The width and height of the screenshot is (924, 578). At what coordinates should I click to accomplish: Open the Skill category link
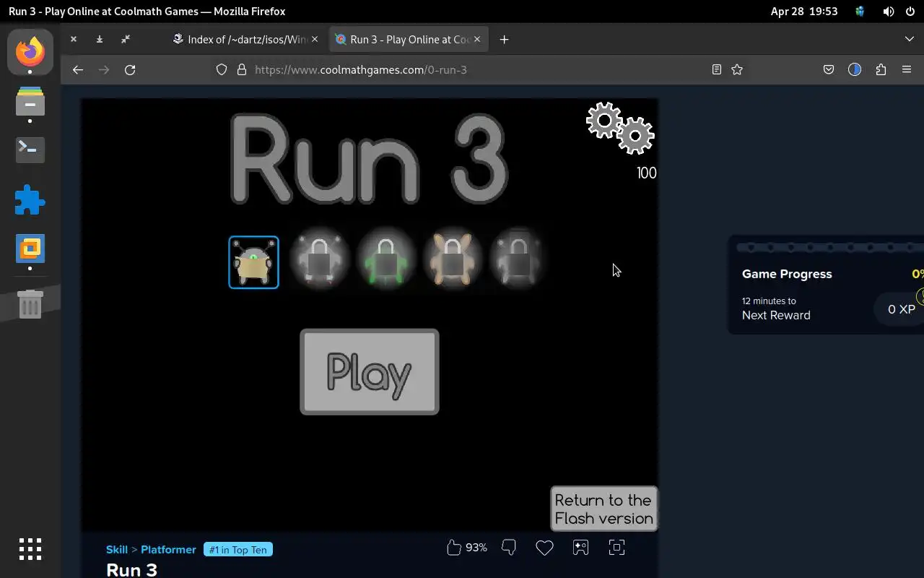pyautogui.click(x=117, y=550)
